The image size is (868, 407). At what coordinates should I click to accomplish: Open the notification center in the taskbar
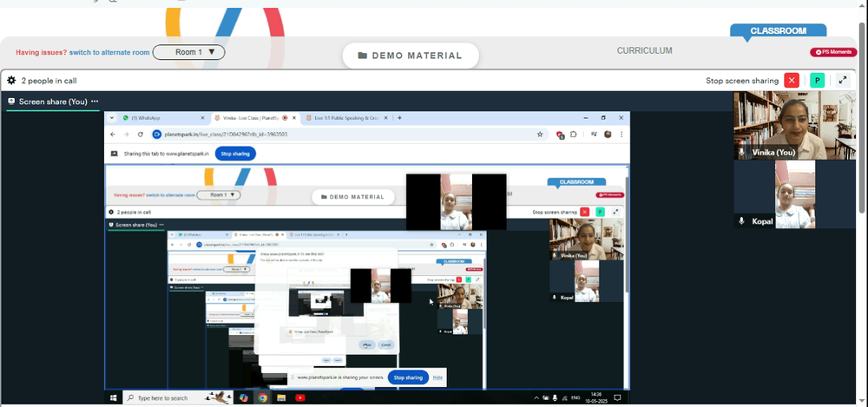tap(618, 397)
